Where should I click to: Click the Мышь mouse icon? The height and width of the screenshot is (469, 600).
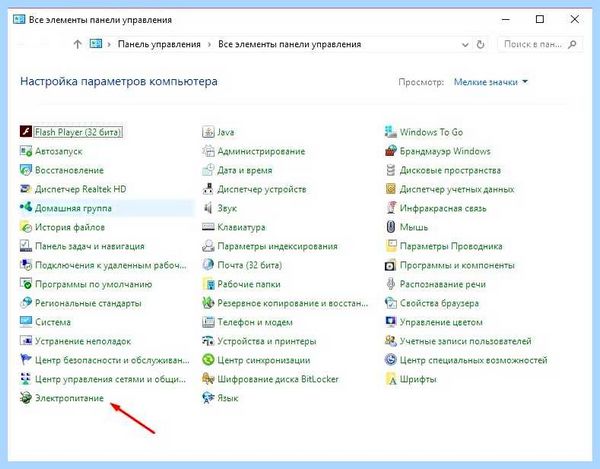[391, 227]
